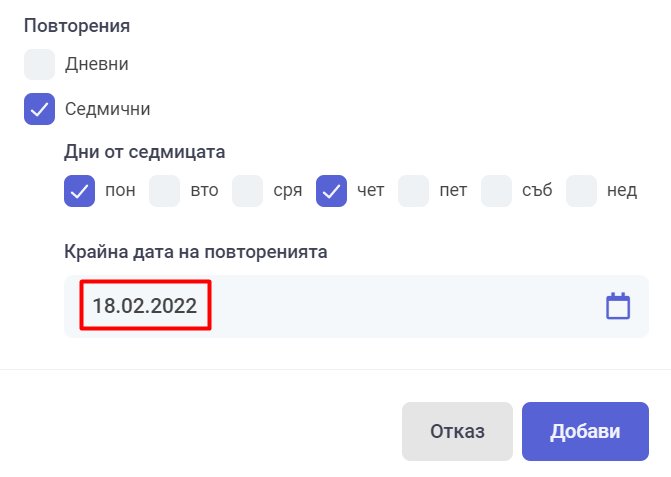Click the пет text label
This screenshot has width=671, height=477.
click(x=453, y=190)
